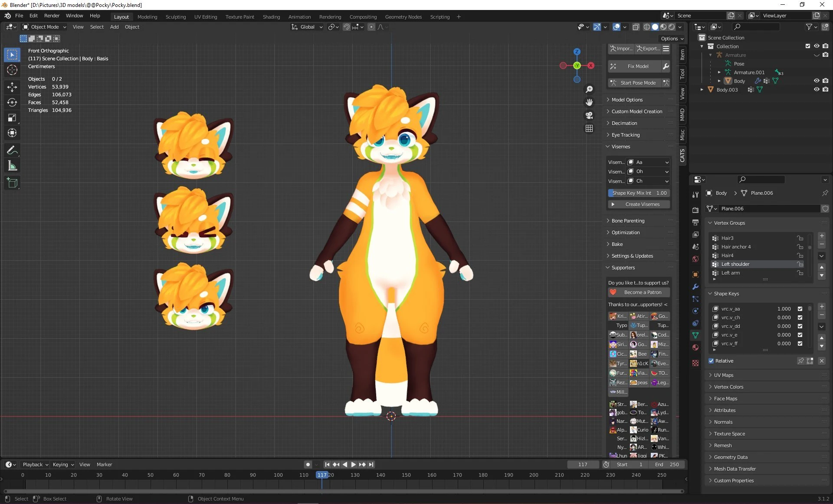
Task: Click the Fix Model button
Action: [x=634, y=66]
